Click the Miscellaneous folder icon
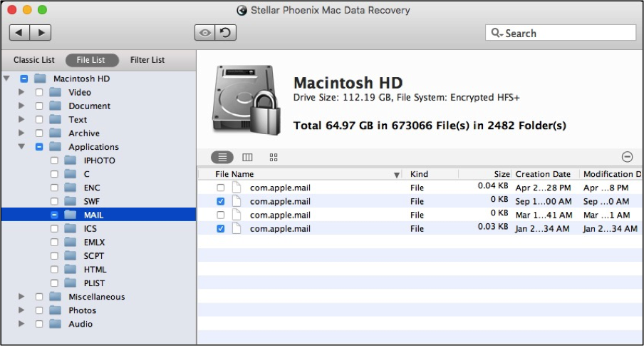Viewport: 644px width, 346px height. (x=55, y=296)
